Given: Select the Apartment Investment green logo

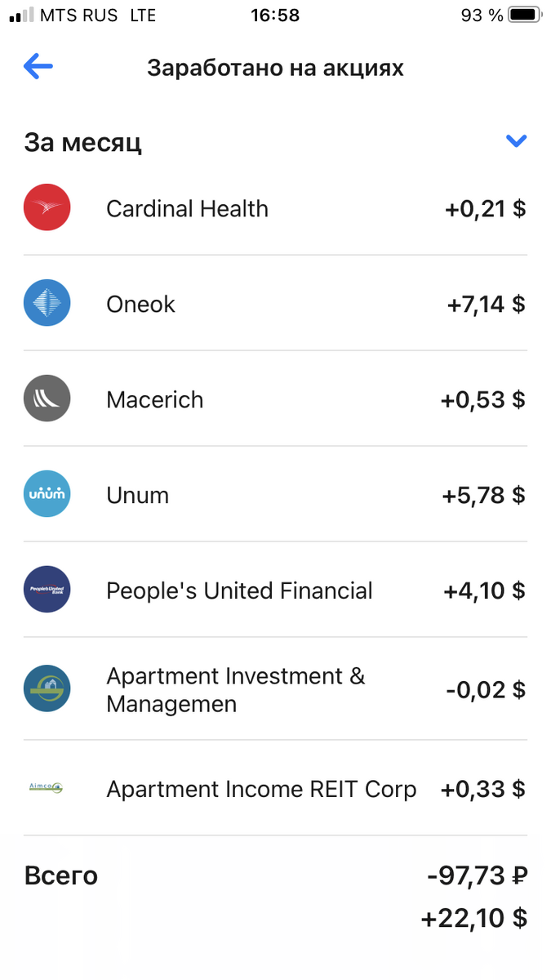Looking at the screenshot, I should (x=47, y=688).
